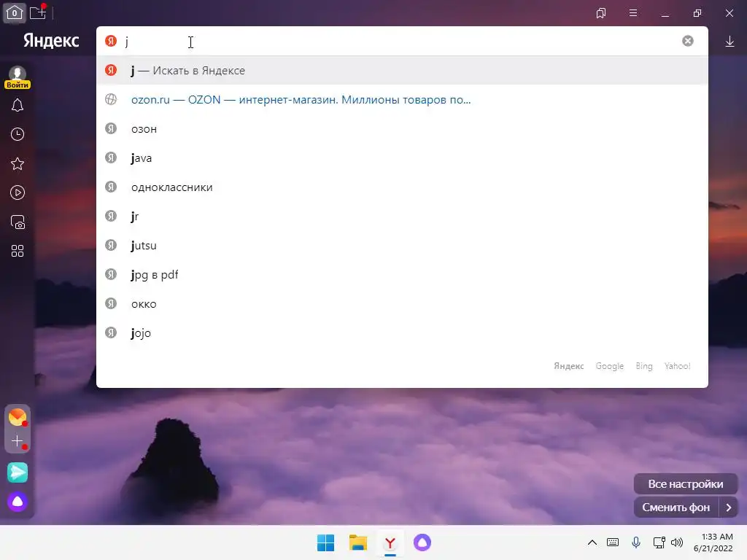Open File Explorer from taskbar
747x560 pixels.
click(x=357, y=542)
